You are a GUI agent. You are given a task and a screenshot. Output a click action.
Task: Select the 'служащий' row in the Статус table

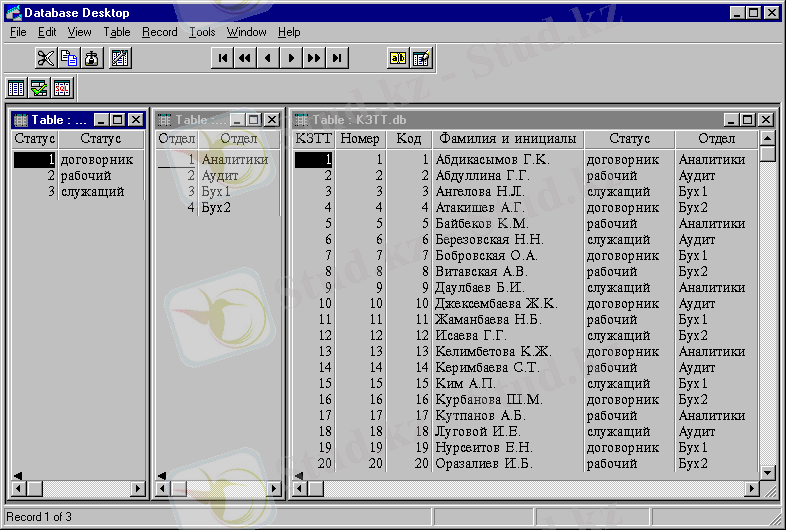pos(92,191)
